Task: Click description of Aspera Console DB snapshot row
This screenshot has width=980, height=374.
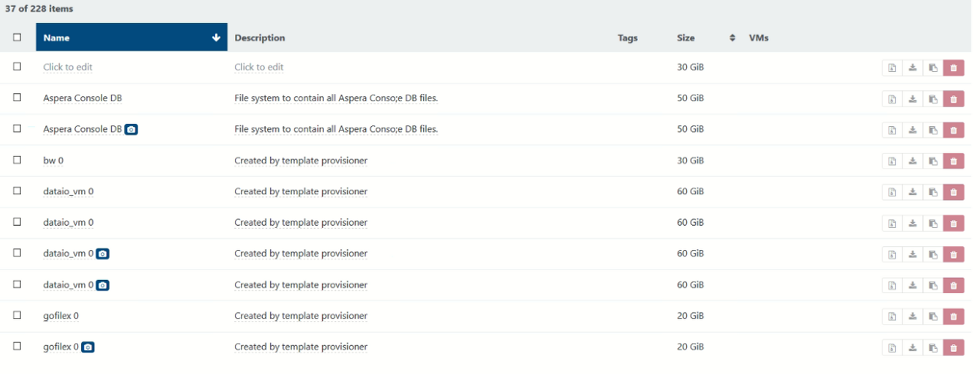Action: [x=336, y=129]
